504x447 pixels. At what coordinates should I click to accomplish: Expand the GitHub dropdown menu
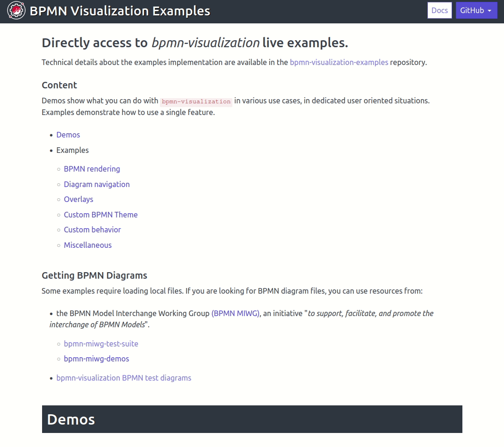476,10
